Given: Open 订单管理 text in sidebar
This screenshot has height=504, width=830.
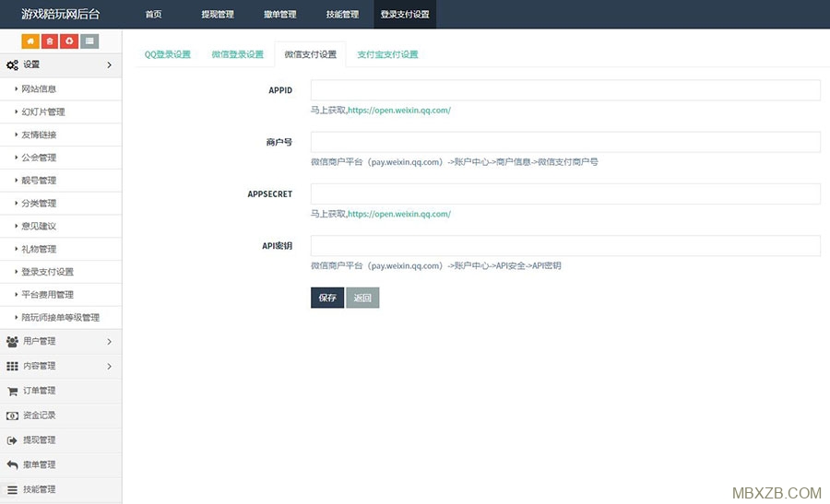Looking at the screenshot, I should click(x=39, y=391).
